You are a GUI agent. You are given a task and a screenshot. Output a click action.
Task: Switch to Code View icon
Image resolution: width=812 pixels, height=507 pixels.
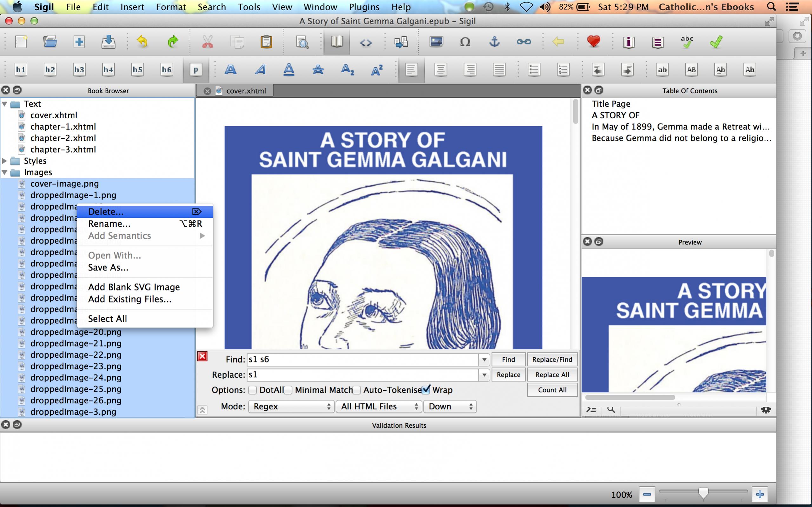pyautogui.click(x=366, y=42)
